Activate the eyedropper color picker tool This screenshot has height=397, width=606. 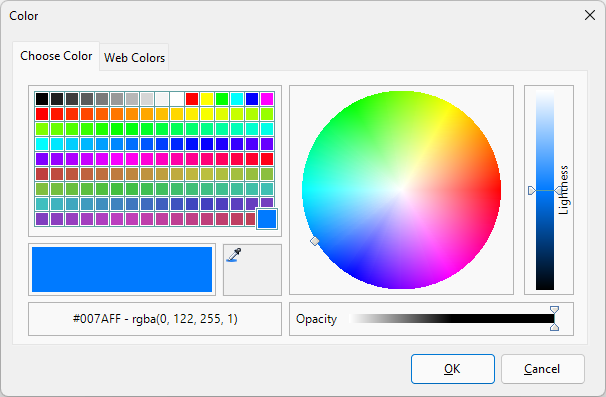click(252, 269)
